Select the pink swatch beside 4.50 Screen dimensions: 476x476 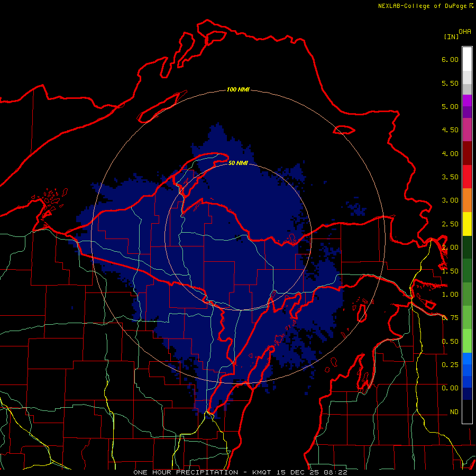(x=467, y=130)
